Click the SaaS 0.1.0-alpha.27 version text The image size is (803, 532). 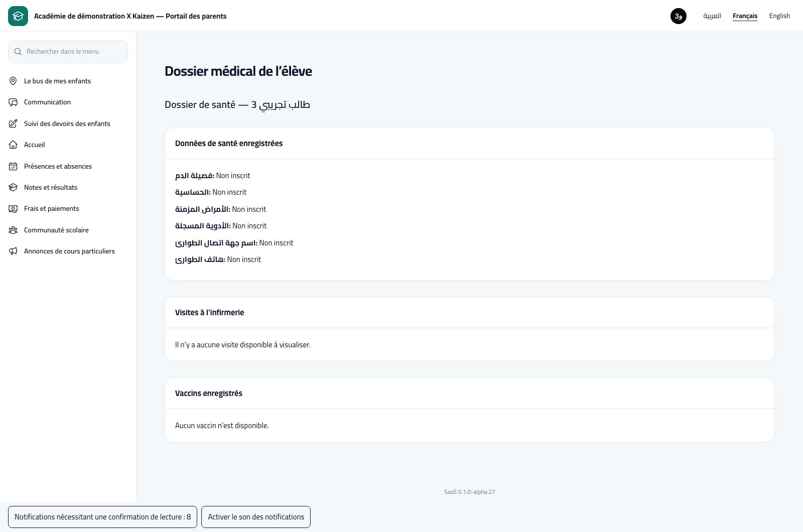point(470,492)
